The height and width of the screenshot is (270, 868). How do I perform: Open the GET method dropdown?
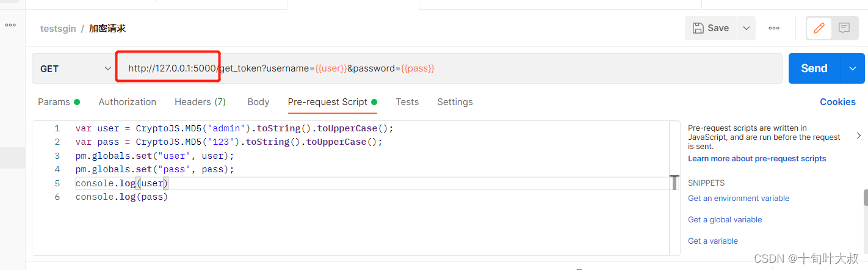[x=73, y=68]
